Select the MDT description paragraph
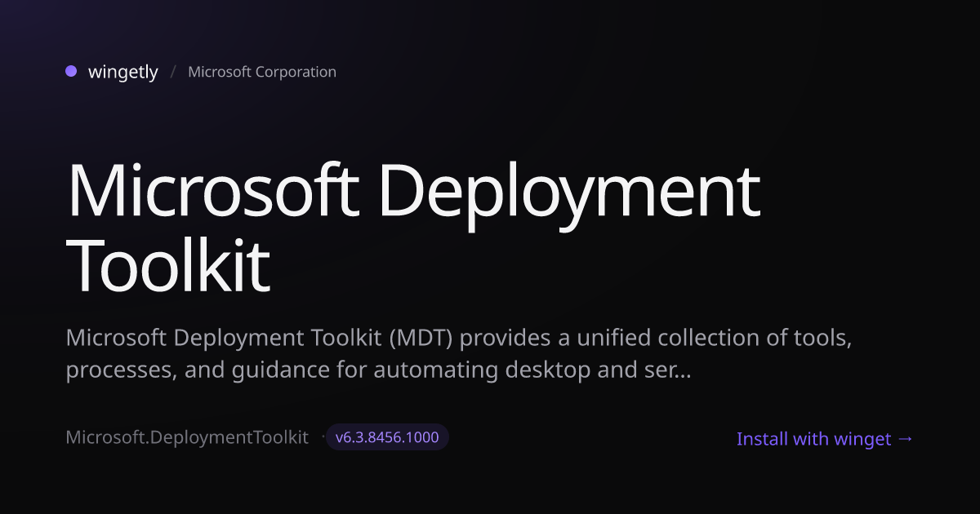 click(x=460, y=353)
